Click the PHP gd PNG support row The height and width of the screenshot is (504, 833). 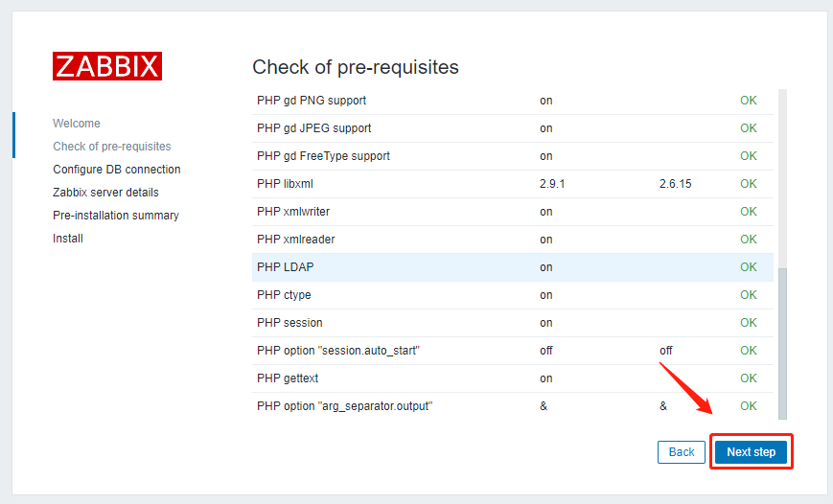point(312,101)
